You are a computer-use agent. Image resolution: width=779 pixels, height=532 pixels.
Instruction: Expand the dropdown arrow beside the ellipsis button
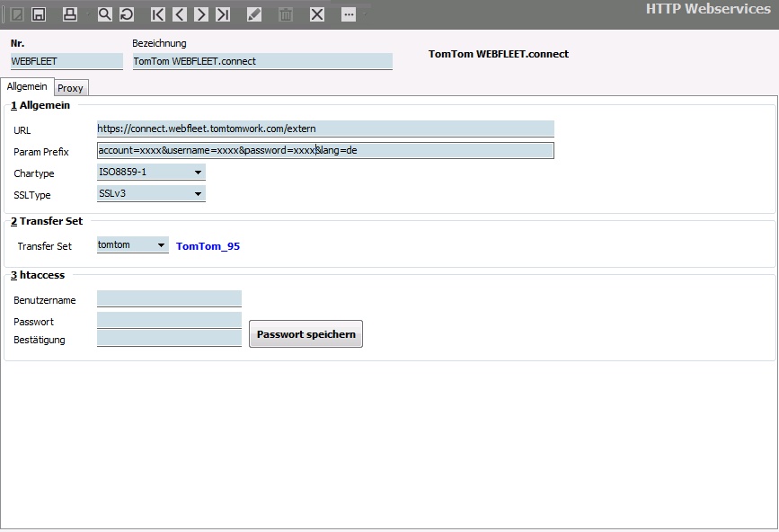(x=366, y=14)
